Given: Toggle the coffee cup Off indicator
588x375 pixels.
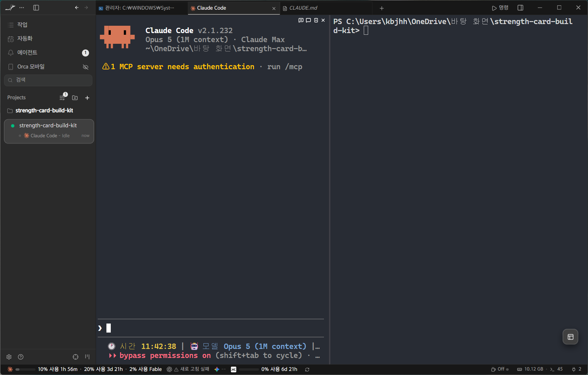Looking at the screenshot, I should 500,369.
